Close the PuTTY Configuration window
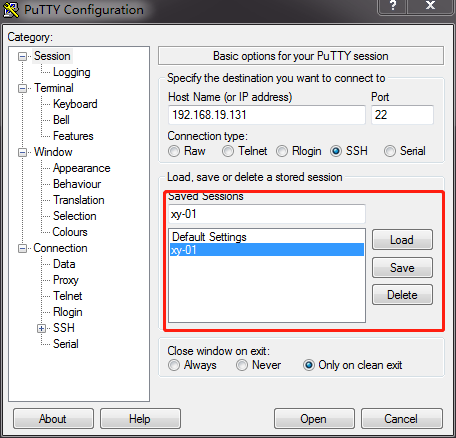 430,6
